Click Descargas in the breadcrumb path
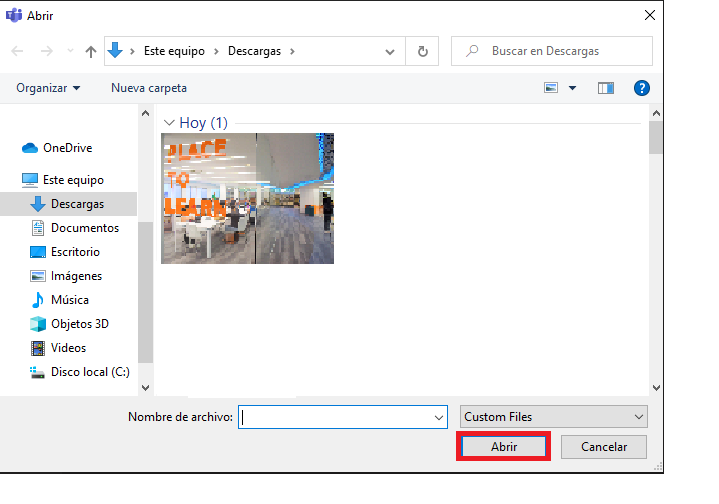 click(253, 51)
